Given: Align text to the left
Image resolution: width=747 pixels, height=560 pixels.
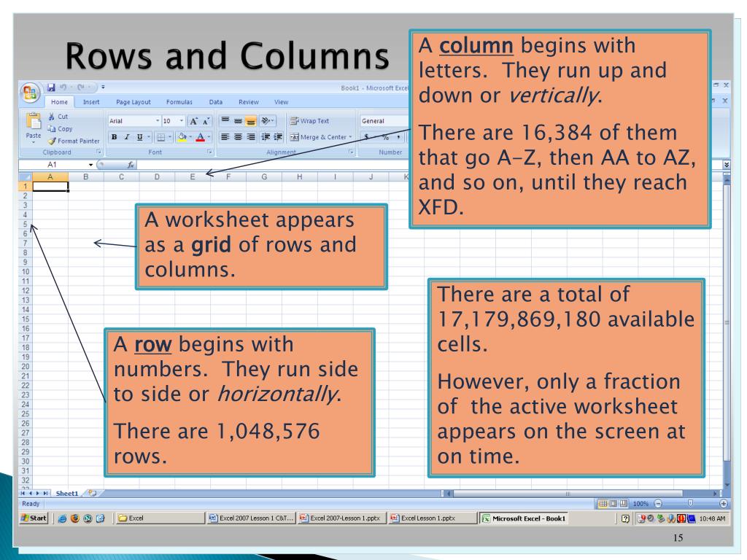Looking at the screenshot, I should tap(225, 137).
